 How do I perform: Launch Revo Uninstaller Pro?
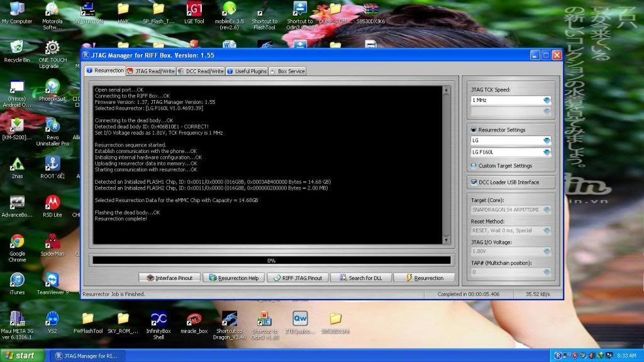point(52,132)
